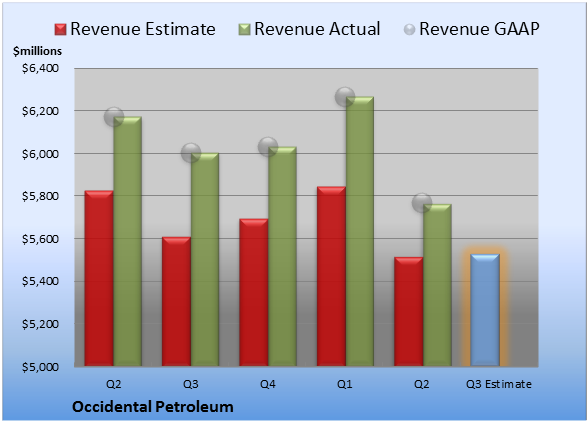Image resolution: width=588 pixels, height=422 pixels.
Task: Click the 'Occidental Petroleum' chart title
Action: [153, 407]
